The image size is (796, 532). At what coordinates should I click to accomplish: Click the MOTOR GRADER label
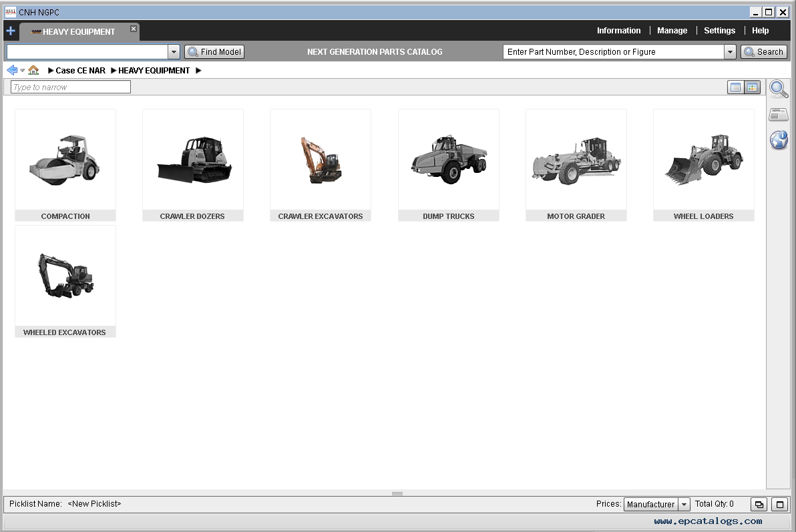click(576, 216)
